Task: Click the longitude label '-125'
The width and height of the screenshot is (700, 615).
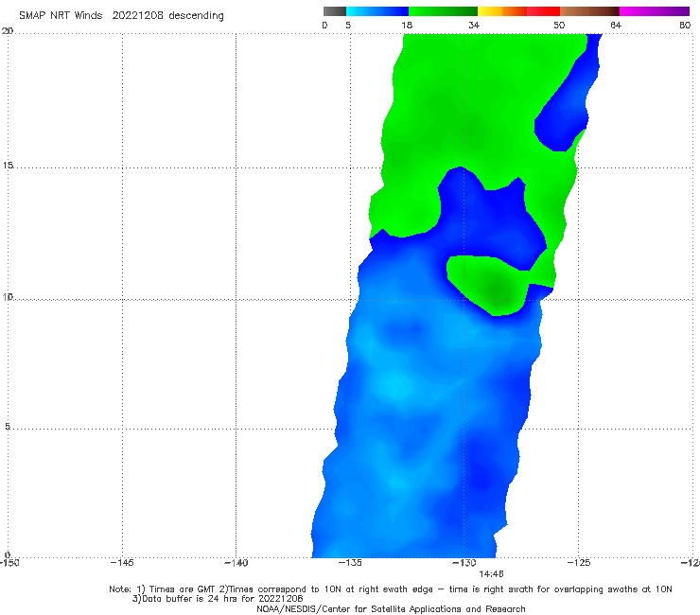Action: tap(579, 563)
